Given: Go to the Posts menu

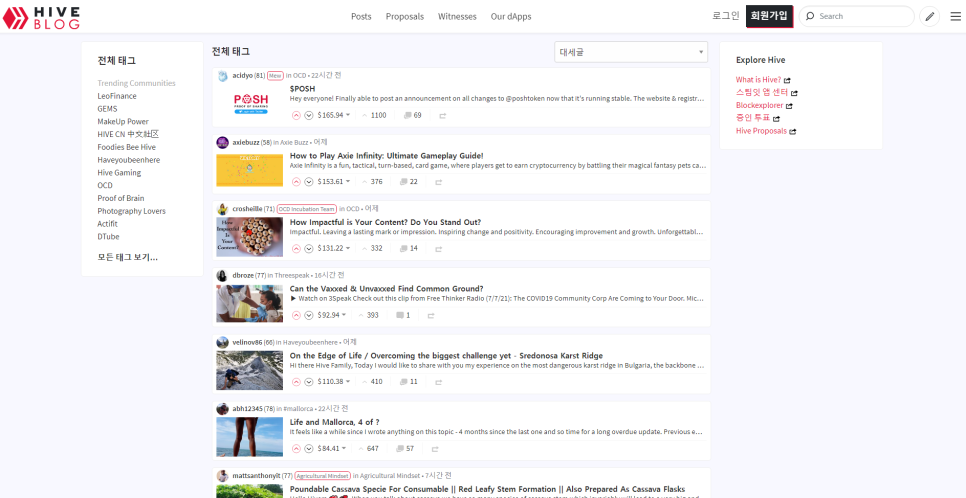Looking at the screenshot, I should tap(361, 17).
